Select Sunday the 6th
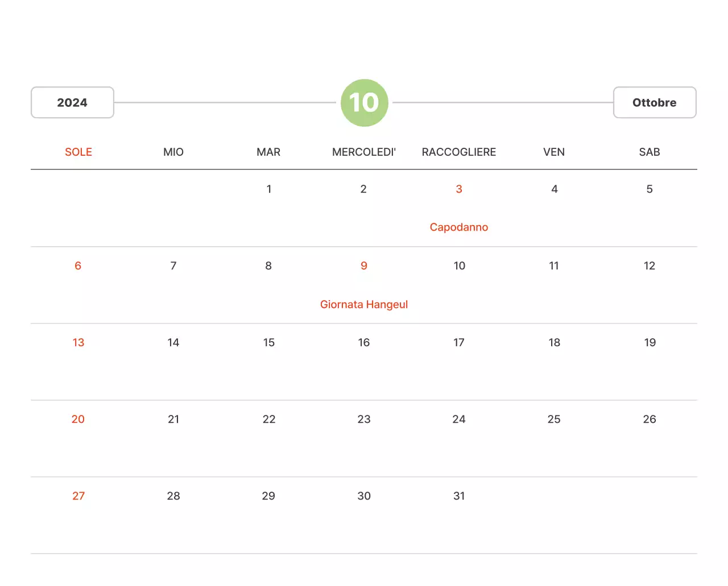Image resolution: width=728 pixels, height=586 pixels. (x=78, y=266)
